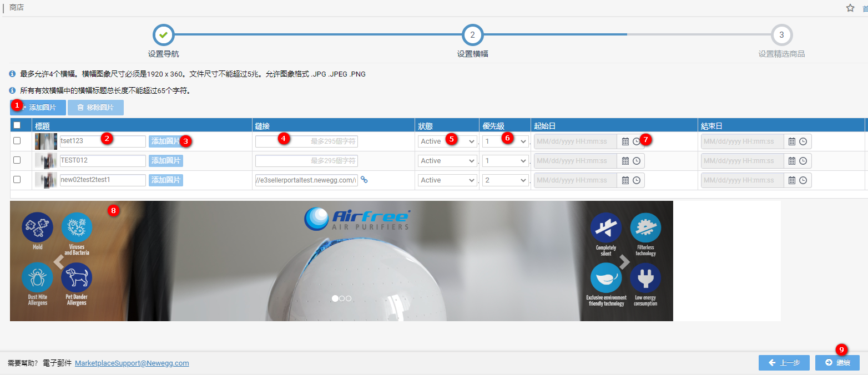Open start date calendar for the new02test2test1 row
The width and height of the screenshot is (868, 375).
[x=625, y=180]
